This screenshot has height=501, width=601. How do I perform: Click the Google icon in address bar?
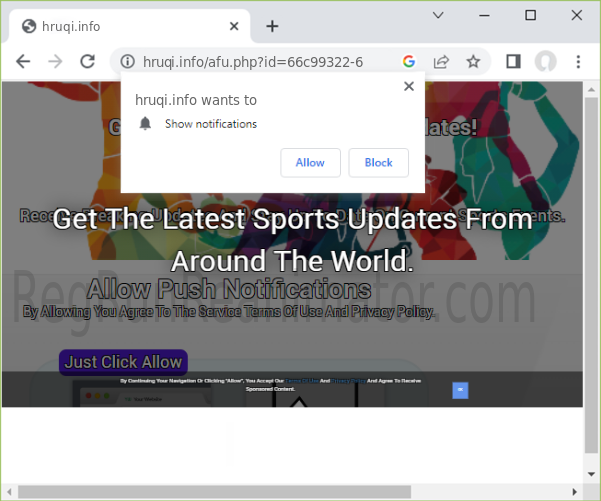point(408,62)
